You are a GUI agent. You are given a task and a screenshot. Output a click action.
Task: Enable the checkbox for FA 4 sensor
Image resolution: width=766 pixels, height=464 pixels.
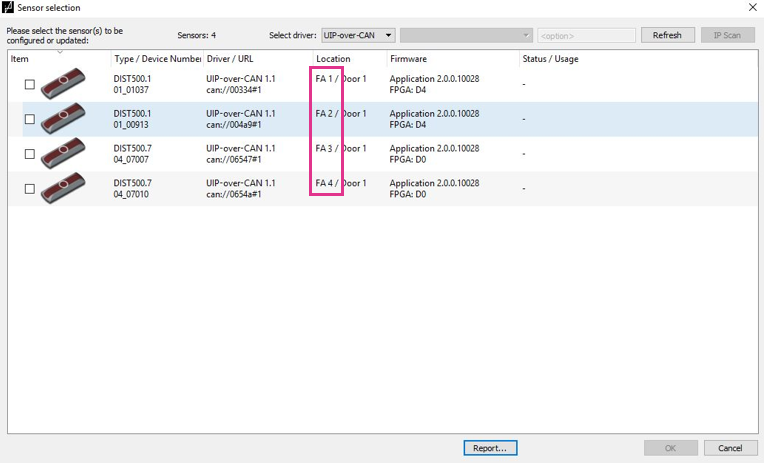tap(29, 188)
